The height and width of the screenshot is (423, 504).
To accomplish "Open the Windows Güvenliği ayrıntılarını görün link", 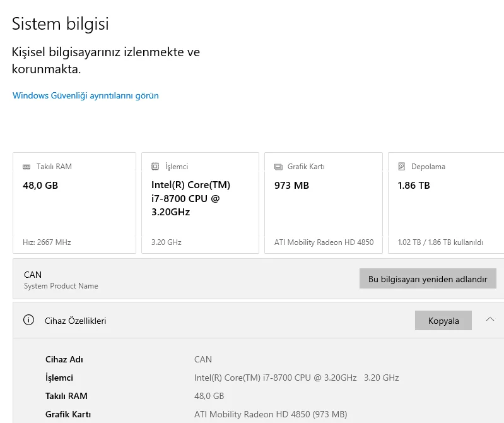I will pos(86,96).
